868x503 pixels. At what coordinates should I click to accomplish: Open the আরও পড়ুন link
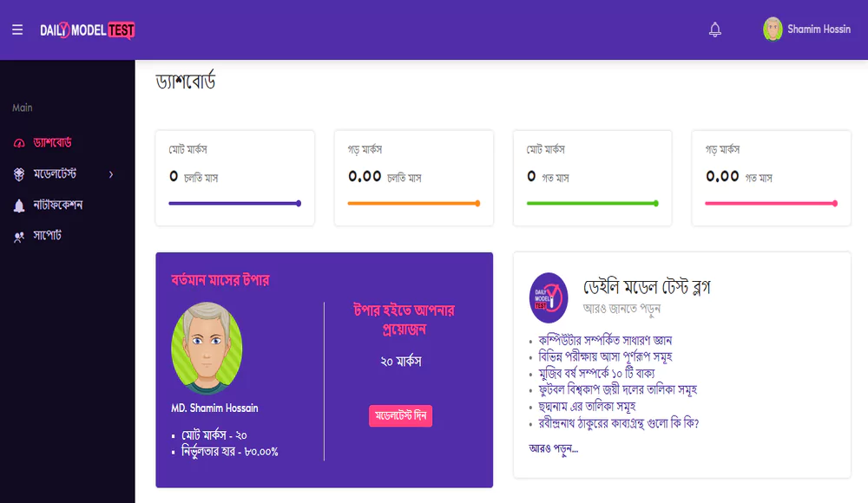point(553,448)
